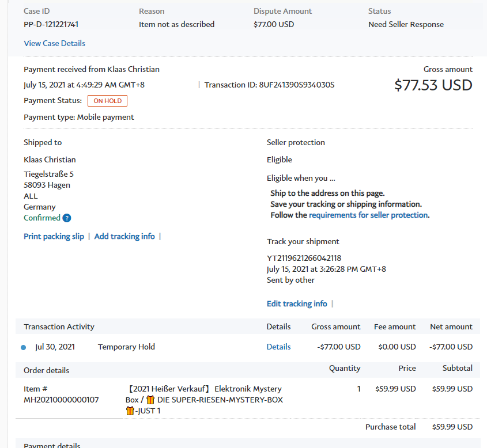Open the Add tracking info link
This screenshot has height=448, width=487.
124,236
